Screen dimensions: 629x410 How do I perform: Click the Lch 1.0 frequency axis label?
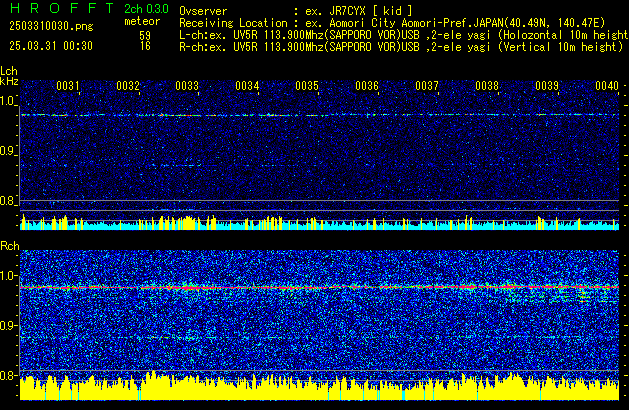point(8,101)
